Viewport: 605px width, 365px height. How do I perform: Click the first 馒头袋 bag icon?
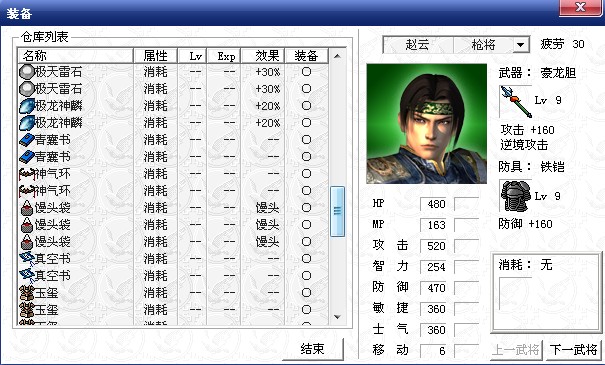pyautogui.click(x=27, y=208)
